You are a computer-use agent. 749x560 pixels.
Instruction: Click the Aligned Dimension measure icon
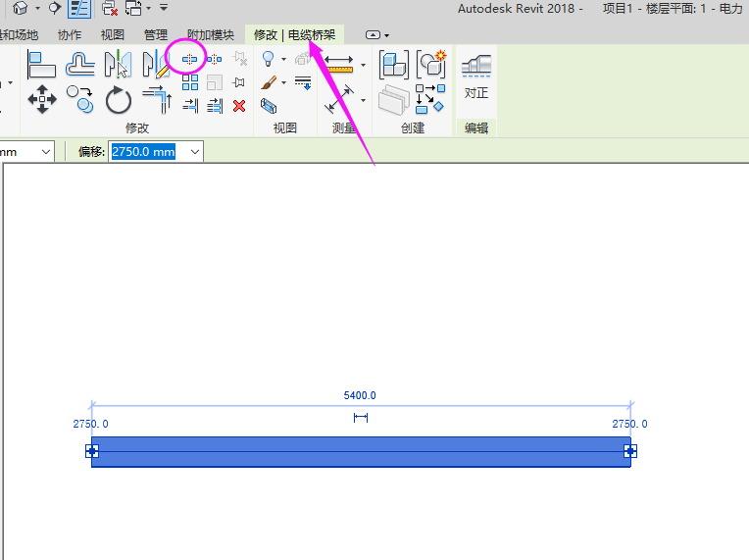point(338,64)
